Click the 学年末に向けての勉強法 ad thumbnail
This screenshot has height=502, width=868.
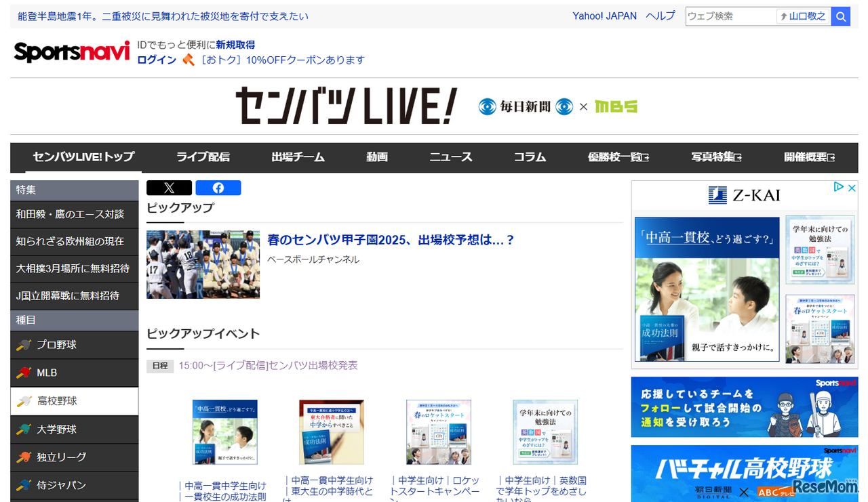click(545, 432)
